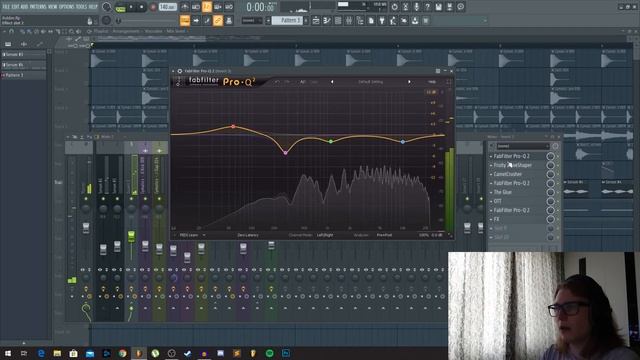This screenshot has height=360, width=640.
Task: Click the blue EQ band node
Action: [402, 142]
